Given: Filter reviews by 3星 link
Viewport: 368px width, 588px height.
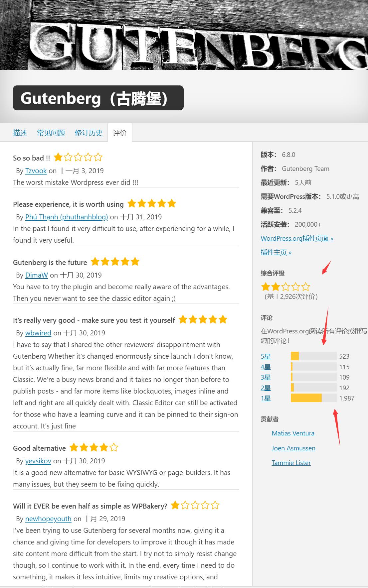Looking at the screenshot, I should (x=266, y=377).
